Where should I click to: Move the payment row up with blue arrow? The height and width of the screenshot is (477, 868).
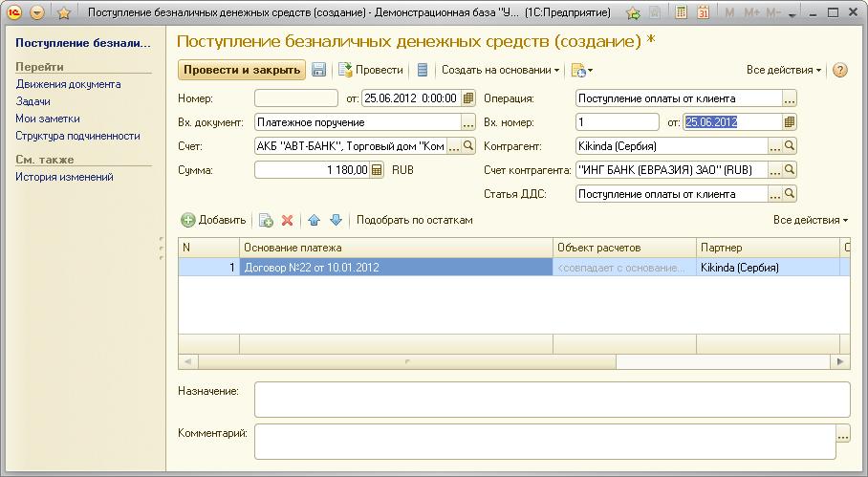tap(314, 220)
